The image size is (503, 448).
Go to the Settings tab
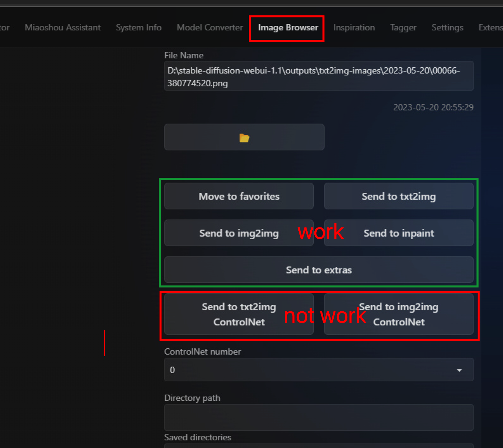447,28
